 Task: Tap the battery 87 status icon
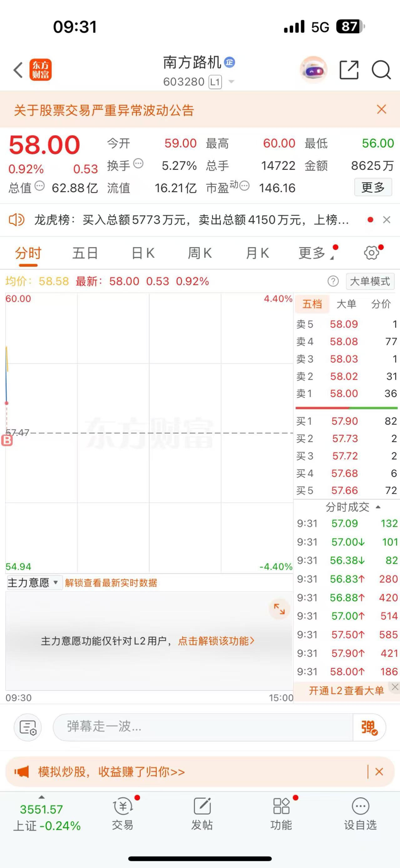coord(350,27)
